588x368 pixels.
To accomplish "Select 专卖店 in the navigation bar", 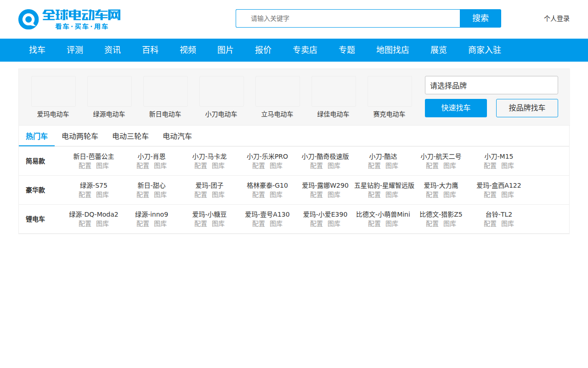I will point(305,50).
